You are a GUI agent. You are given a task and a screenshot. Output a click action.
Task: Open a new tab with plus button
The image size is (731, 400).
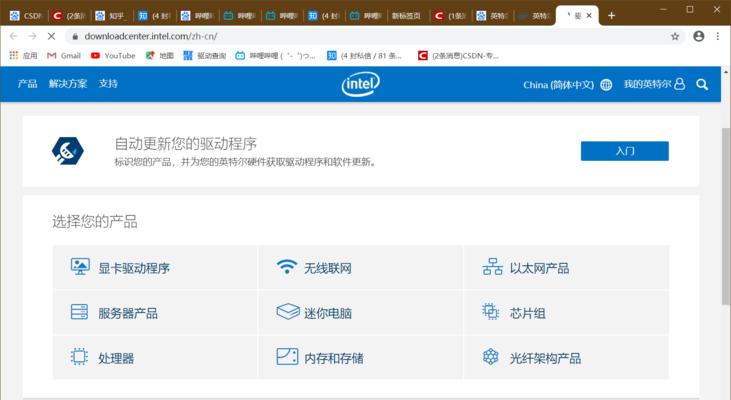[611, 16]
